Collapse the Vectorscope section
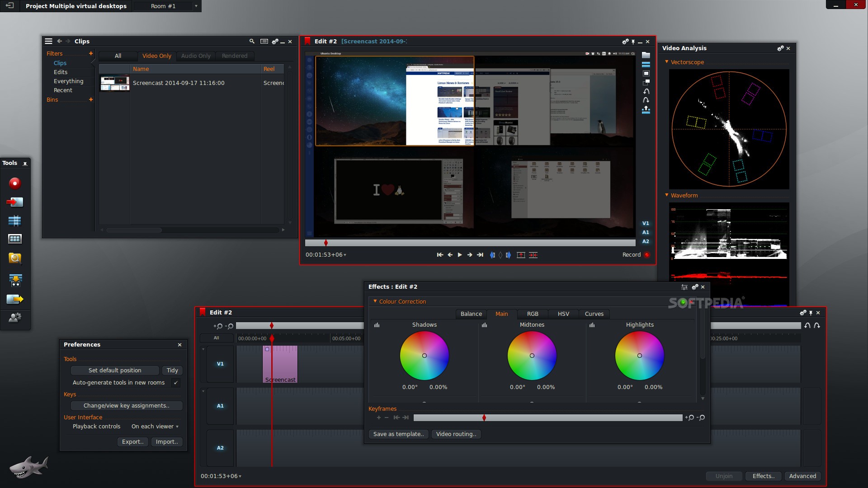The width and height of the screenshot is (868, 488). [x=666, y=62]
